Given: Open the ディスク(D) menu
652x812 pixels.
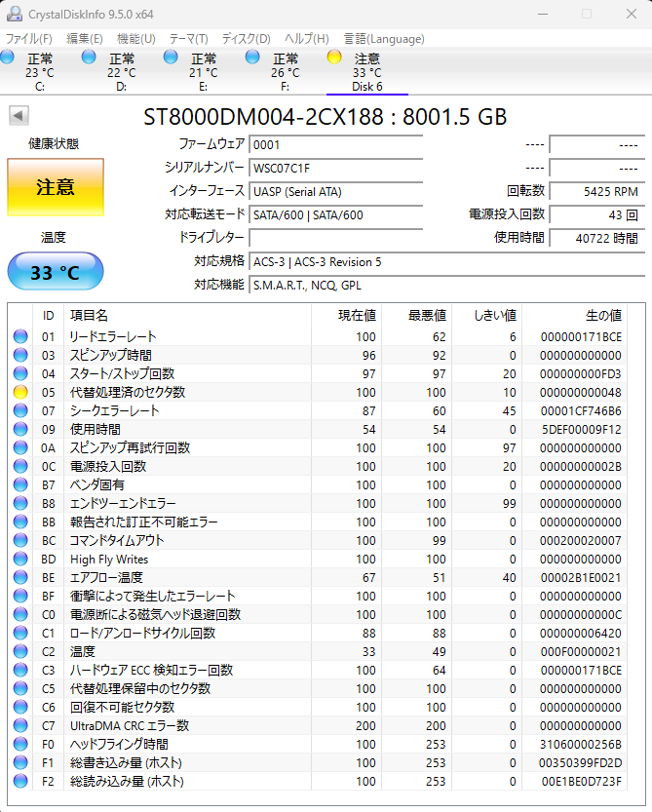Looking at the screenshot, I should [246, 39].
